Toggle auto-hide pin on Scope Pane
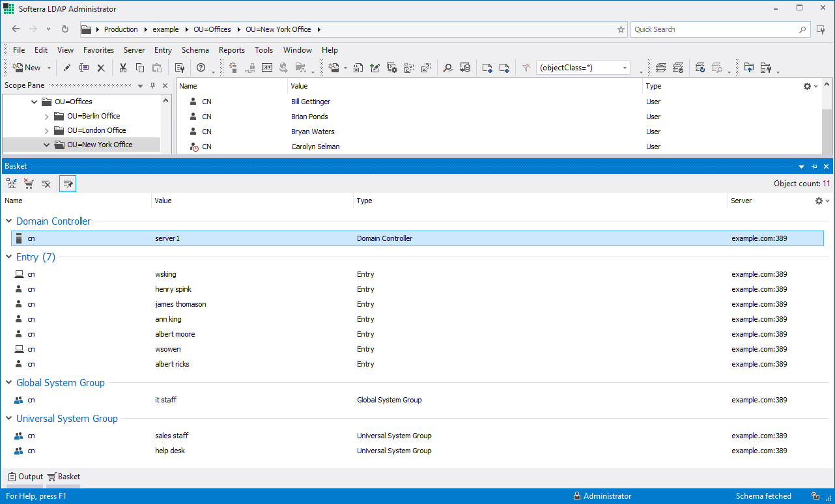The height and width of the screenshot is (504, 835). [x=153, y=86]
